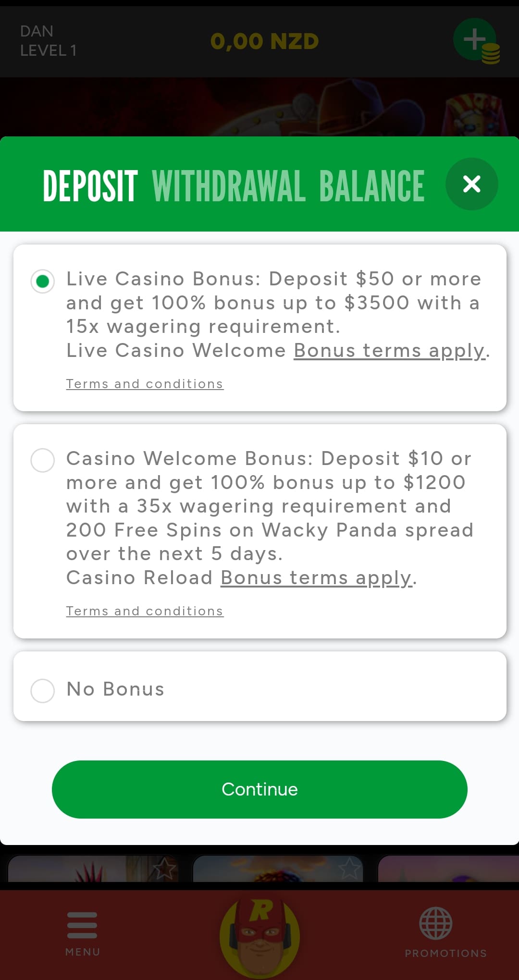
Task: Open Casino Reload Bonus terms apply link
Action: [x=316, y=578]
